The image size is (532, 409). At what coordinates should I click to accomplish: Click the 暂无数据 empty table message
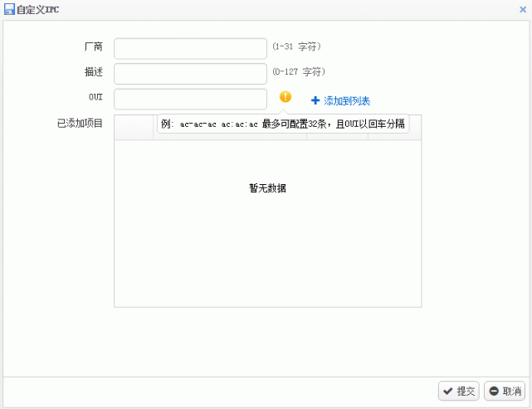pos(267,188)
